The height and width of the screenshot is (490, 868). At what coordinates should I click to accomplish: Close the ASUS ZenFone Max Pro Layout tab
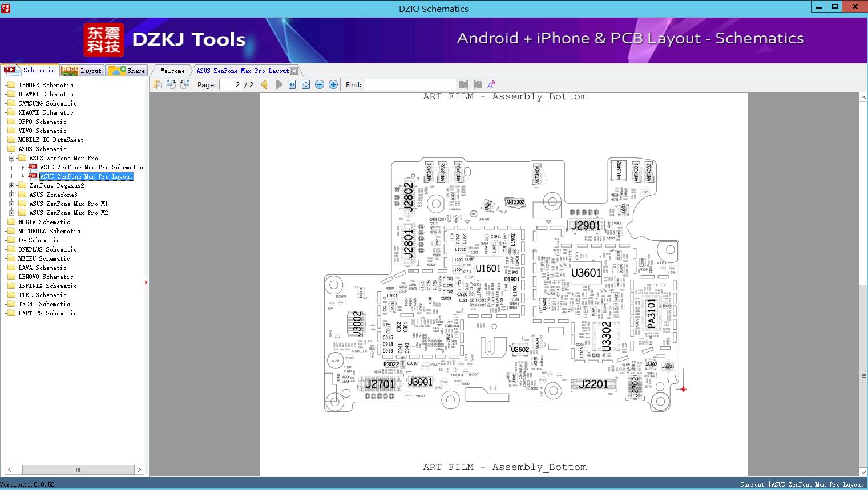coord(294,71)
